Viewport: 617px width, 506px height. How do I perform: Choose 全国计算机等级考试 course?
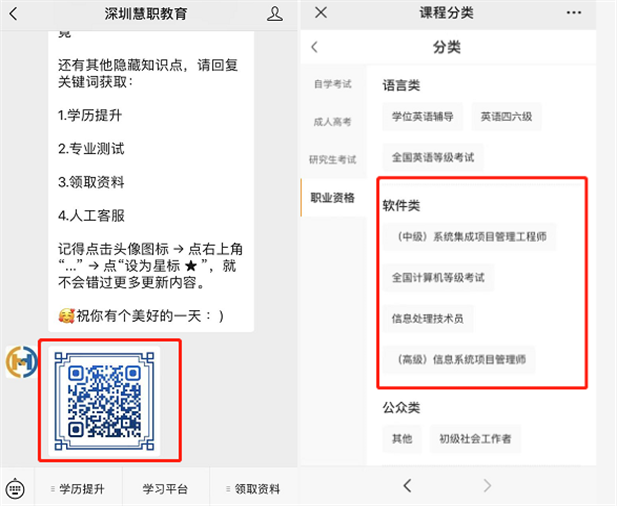coord(438,278)
